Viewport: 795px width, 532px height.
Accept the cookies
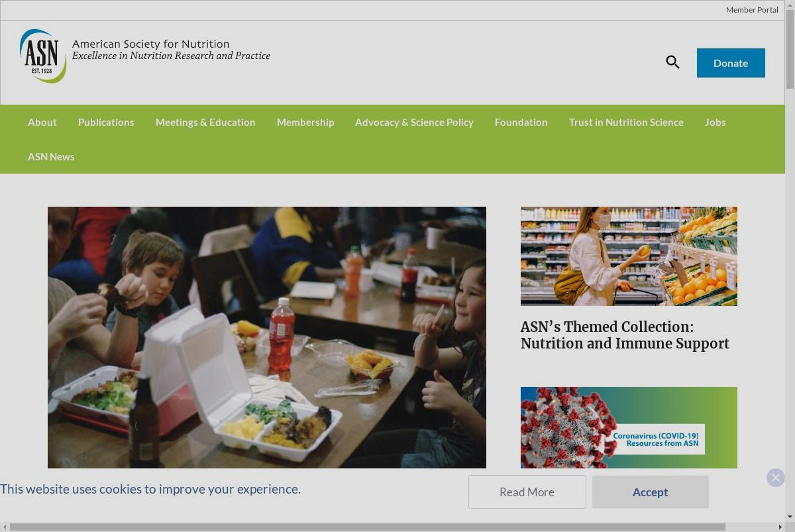click(x=650, y=492)
